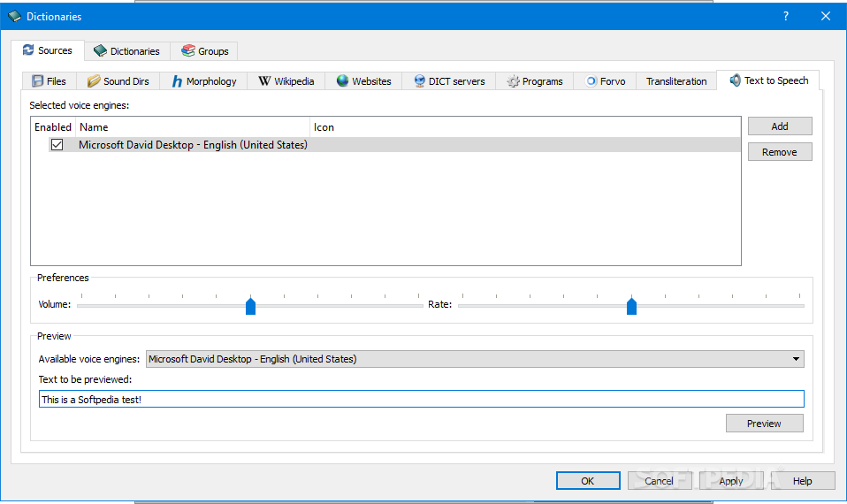Click the Add voice engine button
This screenshot has width=847, height=504.
pyautogui.click(x=780, y=126)
